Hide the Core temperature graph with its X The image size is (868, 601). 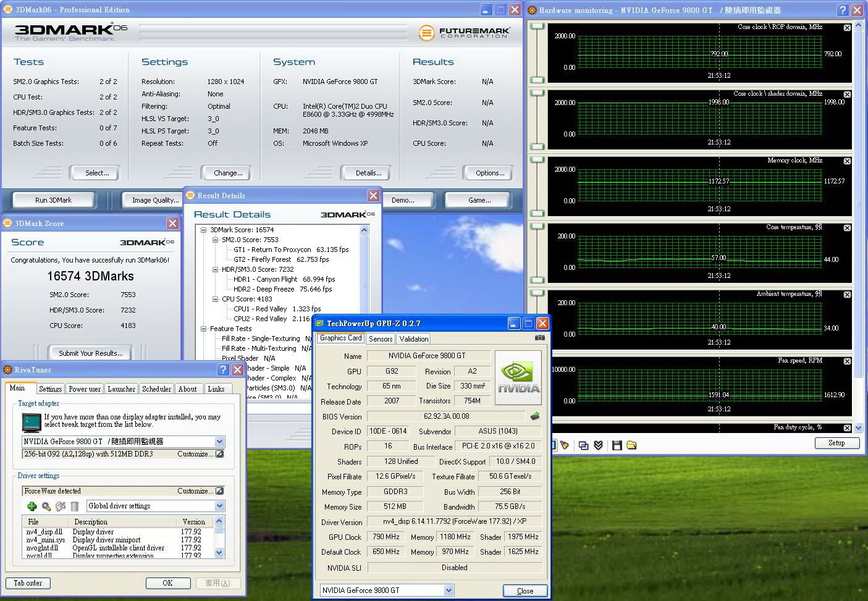(847, 228)
